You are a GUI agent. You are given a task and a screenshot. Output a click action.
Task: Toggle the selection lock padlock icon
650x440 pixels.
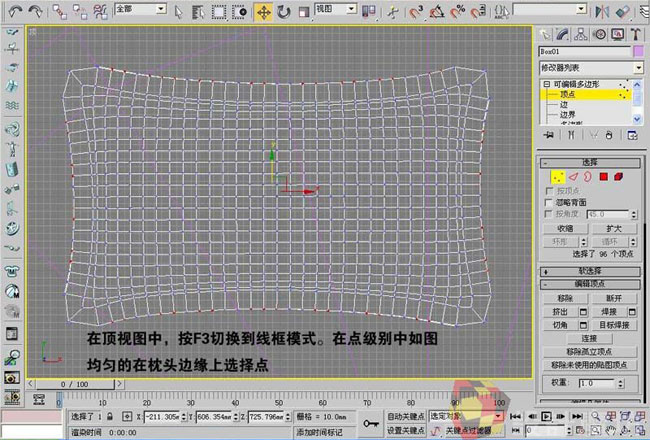[110, 416]
